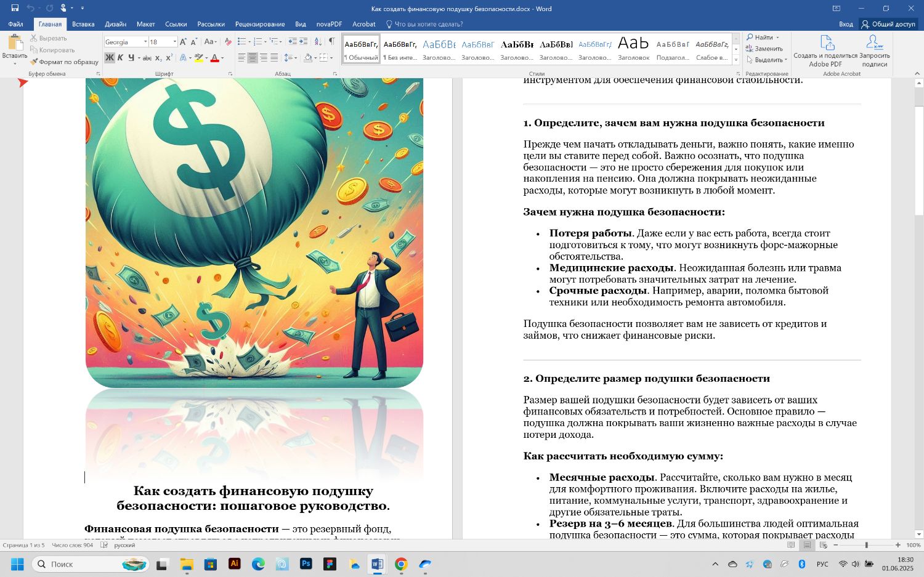Screen dimensions: 924x577
Task: Click Вход sign-in link
Action: [846, 24]
